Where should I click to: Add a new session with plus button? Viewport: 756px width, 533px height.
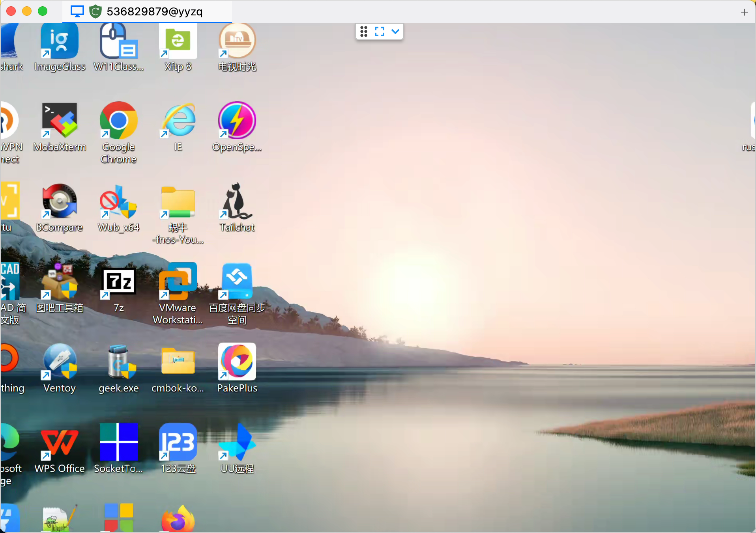[744, 12]
